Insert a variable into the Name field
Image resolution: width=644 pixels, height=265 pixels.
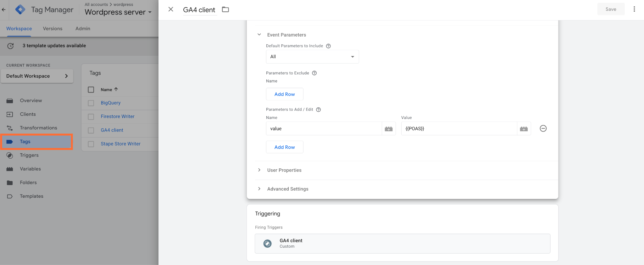click(389, 129)
